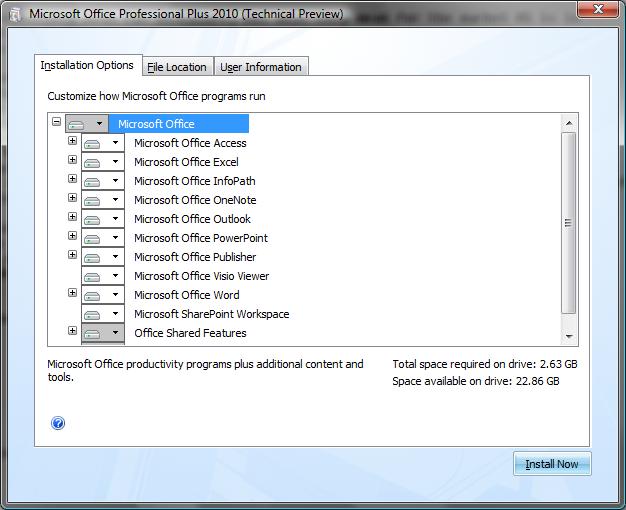Click the setup installer icon in title bar
The image size is (626, 510).
point(15,15)
